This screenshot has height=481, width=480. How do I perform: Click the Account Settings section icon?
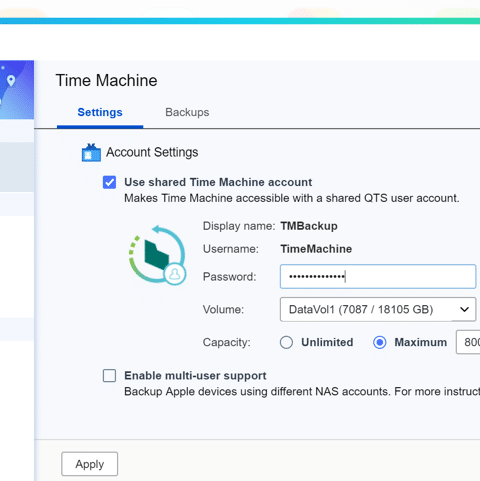point(91,153)
